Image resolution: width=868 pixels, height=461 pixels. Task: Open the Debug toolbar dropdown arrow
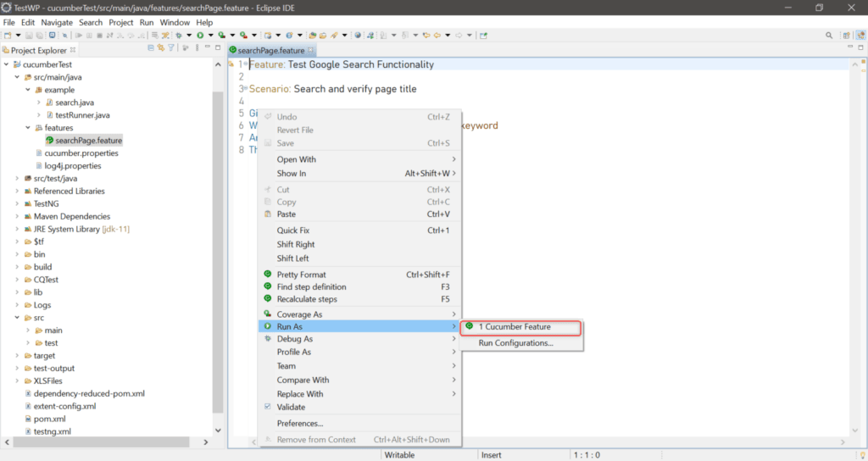189,36
